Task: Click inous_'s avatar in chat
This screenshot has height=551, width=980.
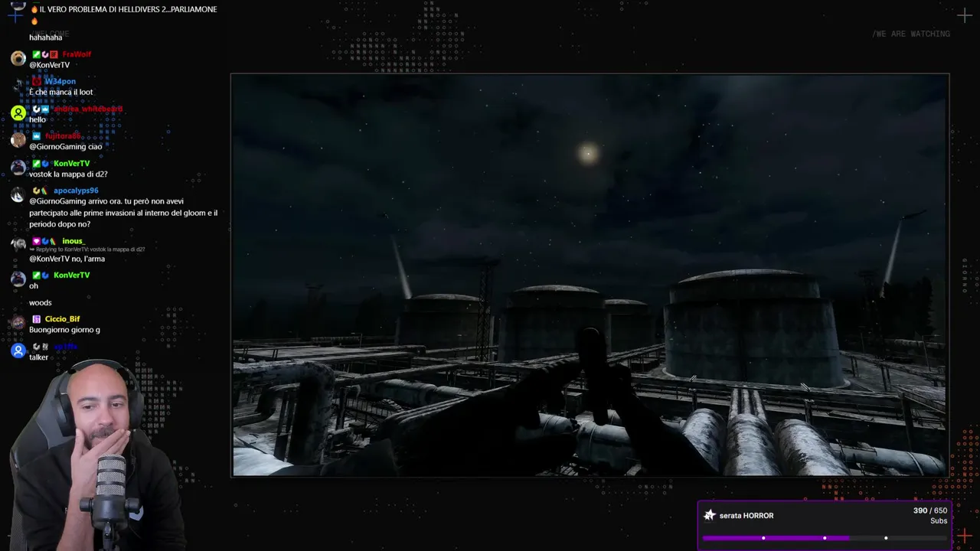Action: point(18,246)
